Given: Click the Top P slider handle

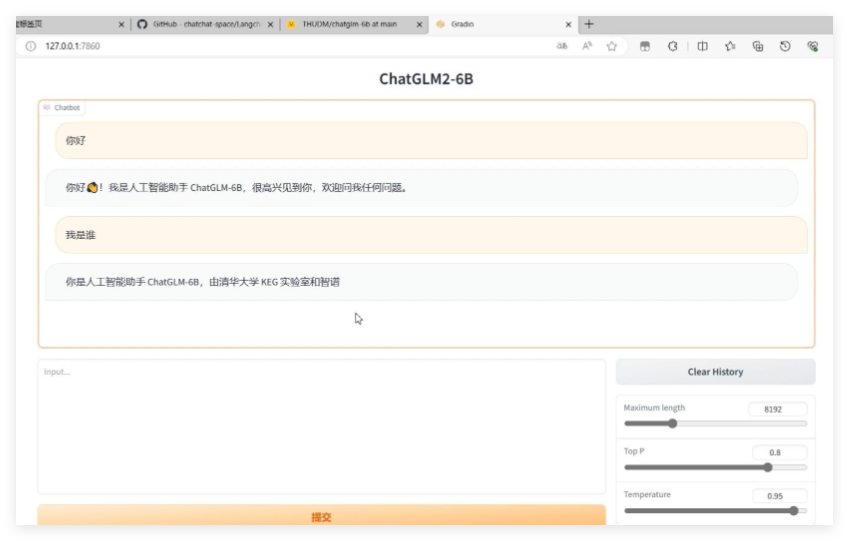Looking at the screenshot, I should (x=768, y=467).
